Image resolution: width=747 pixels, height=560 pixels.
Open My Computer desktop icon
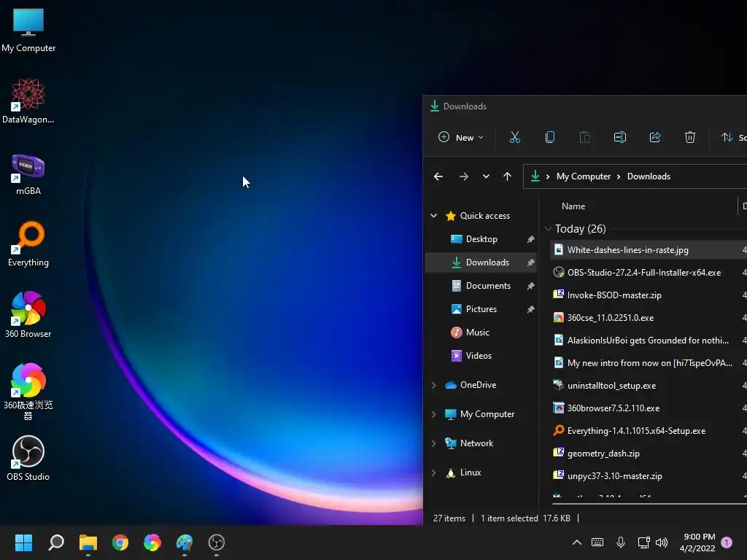click(28, 30)
